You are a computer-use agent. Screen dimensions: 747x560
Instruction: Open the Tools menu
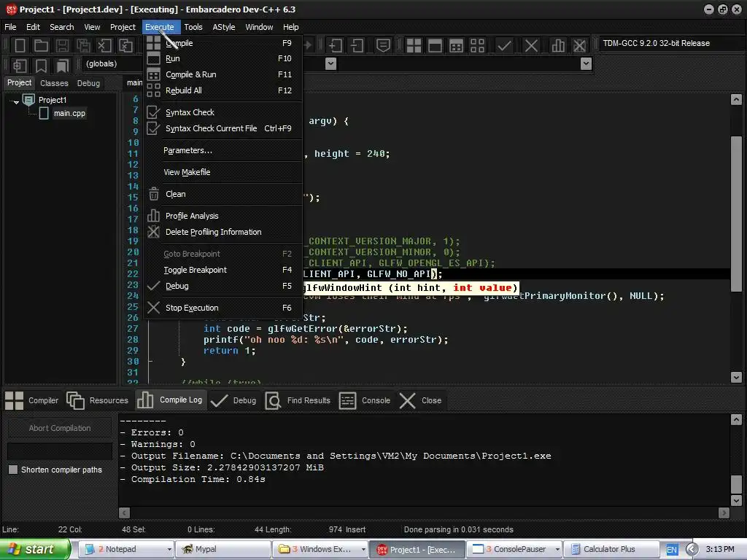pyautogui.click(x=193, y=27)
